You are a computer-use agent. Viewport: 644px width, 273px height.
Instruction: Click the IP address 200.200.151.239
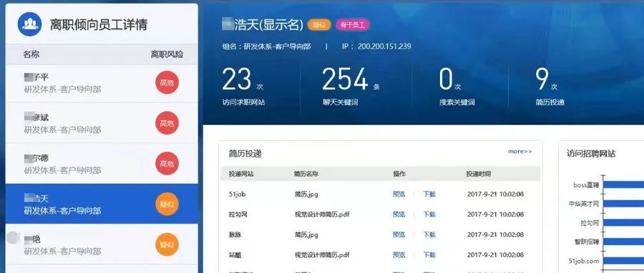[384, 46]
